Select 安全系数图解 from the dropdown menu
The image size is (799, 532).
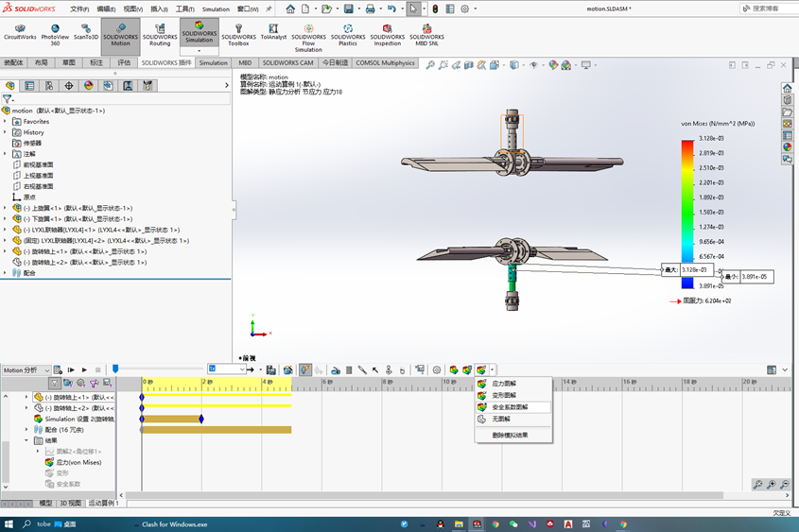[x=512, y=407]
